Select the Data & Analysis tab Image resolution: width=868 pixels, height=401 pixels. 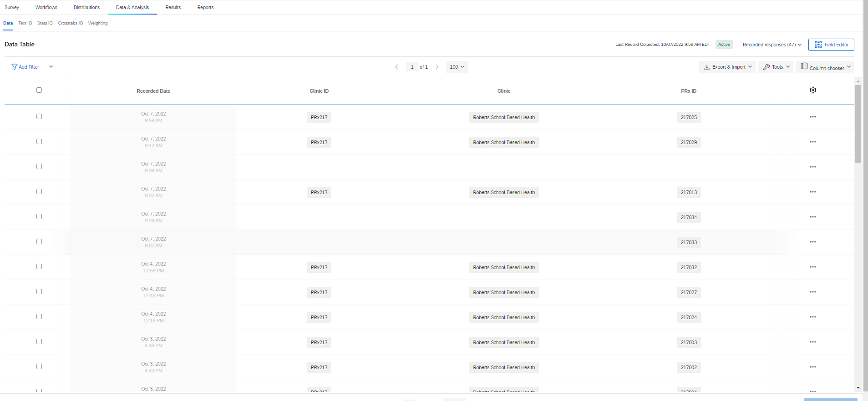(x=132, y=7)
